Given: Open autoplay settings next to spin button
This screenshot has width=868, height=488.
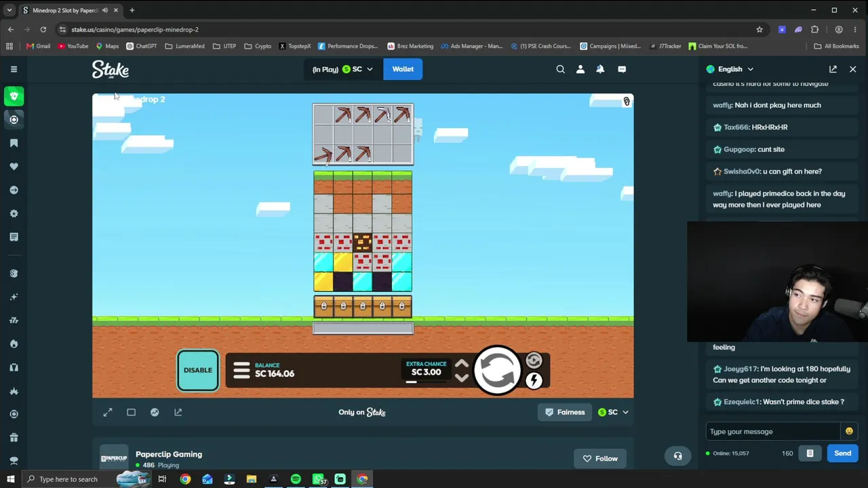Looking at the screenshot, I should [x=534, y=361].
